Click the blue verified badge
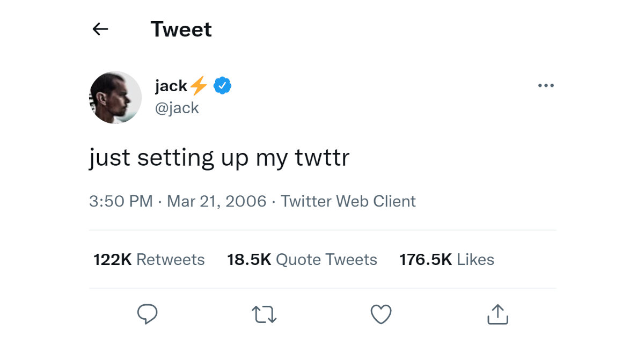 click(222, 85)
